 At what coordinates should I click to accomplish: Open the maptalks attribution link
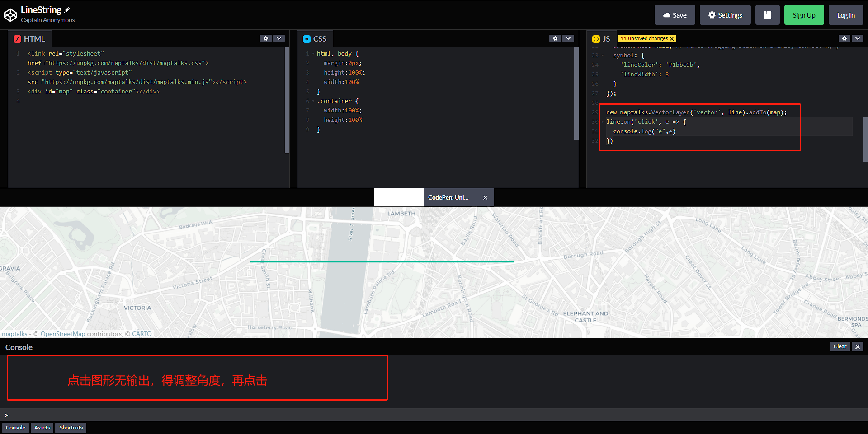pos(14,334)
